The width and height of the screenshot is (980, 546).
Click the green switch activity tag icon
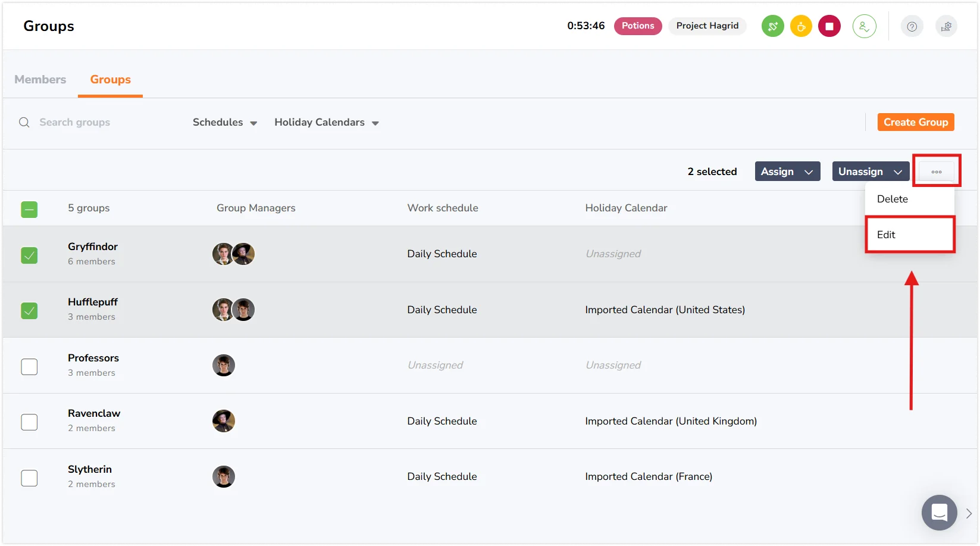tap(772, 26)
